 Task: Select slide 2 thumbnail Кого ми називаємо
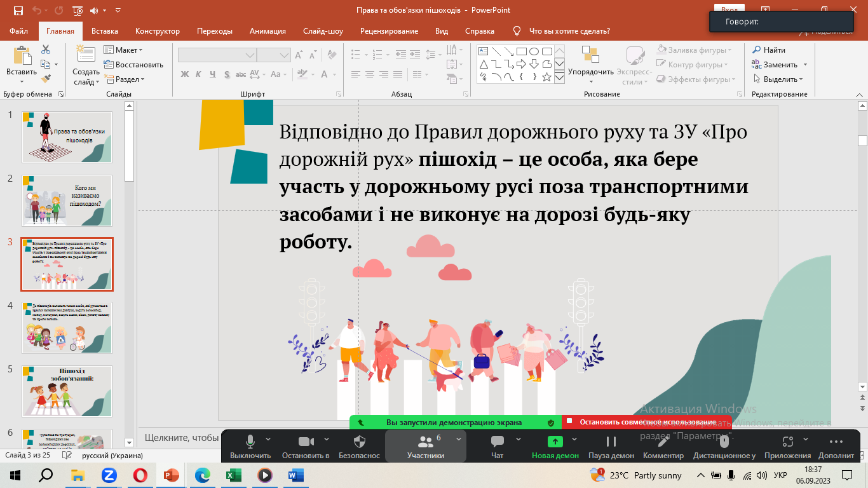tap(67, 201)
